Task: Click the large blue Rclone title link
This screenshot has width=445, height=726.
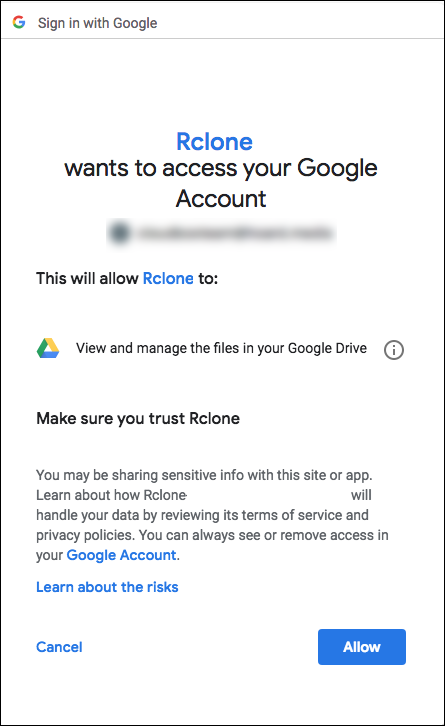Action: (x=214, y=142)
